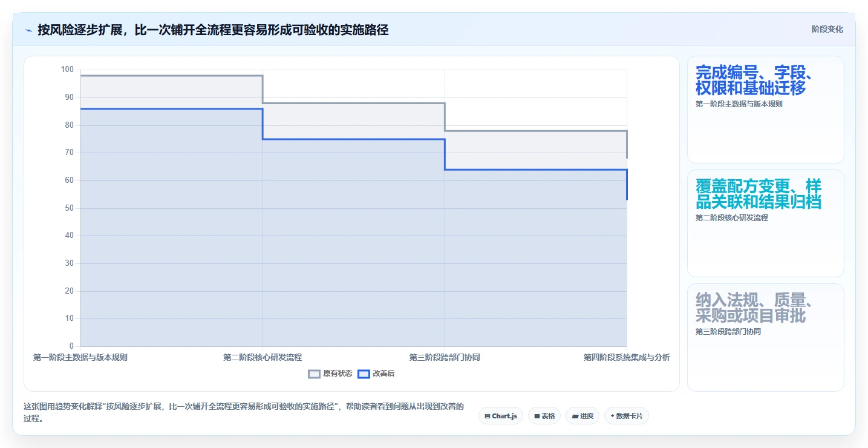This screenshot has width=868, height=448.
Task: Click the caption 第一阶段主数据与版本规则 under first card
Action: tap(739, 104)
